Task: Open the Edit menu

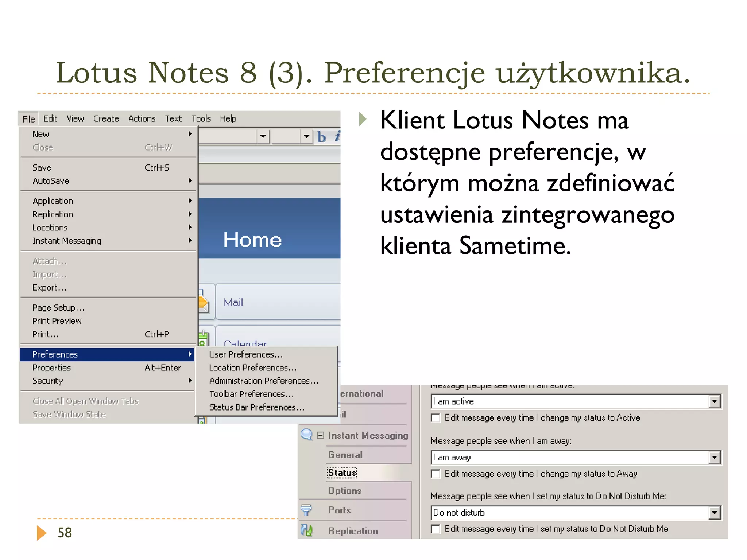Action: tap(50, 119)
